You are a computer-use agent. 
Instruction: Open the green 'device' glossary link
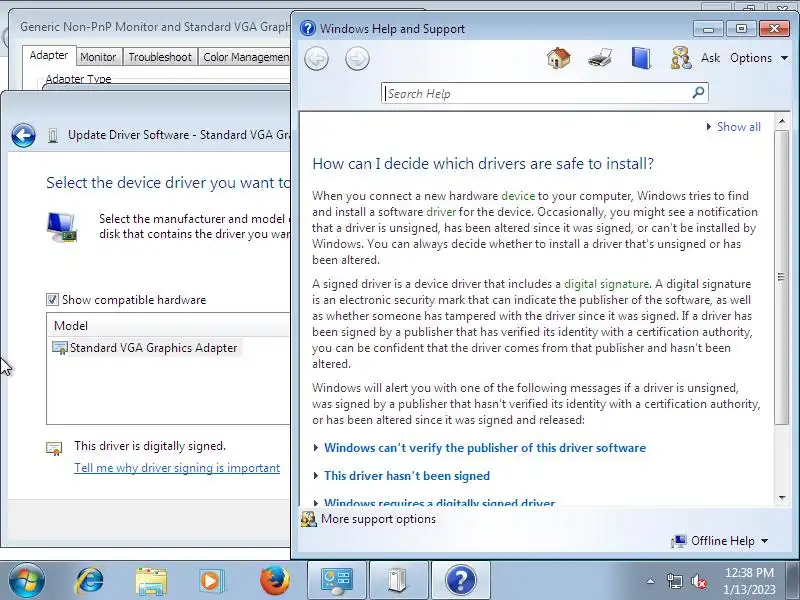[x=518, y=196]
